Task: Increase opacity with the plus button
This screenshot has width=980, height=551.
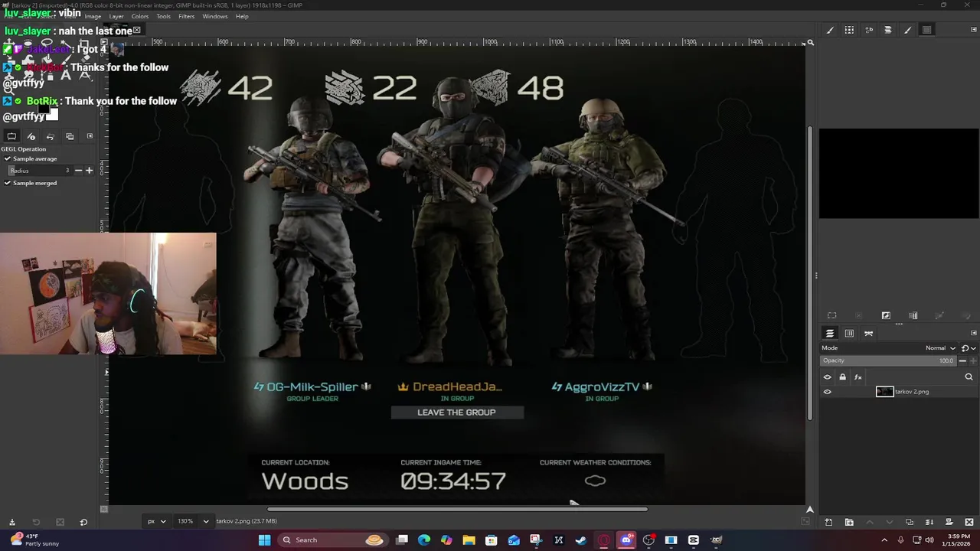Action: [972, 360]
